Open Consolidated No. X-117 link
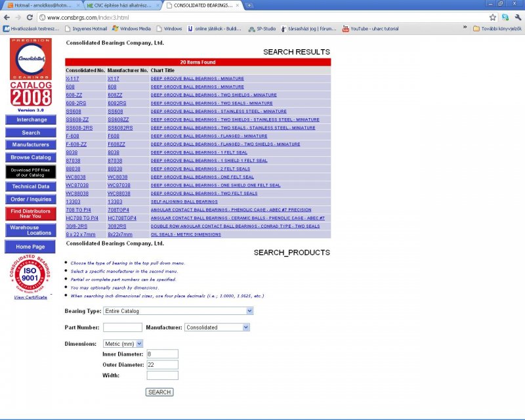525x420 pixels. [x=72, y=79]
